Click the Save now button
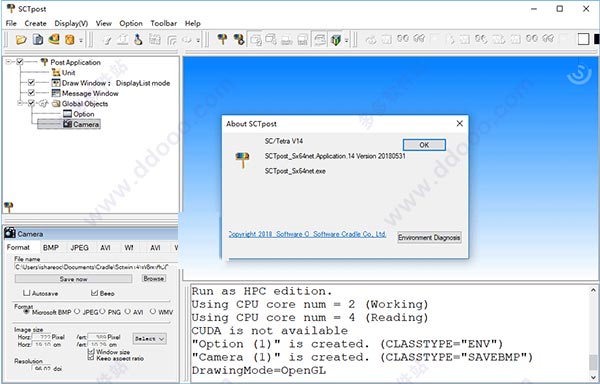This screenshot has height=384, width=600. pos(73,279)
